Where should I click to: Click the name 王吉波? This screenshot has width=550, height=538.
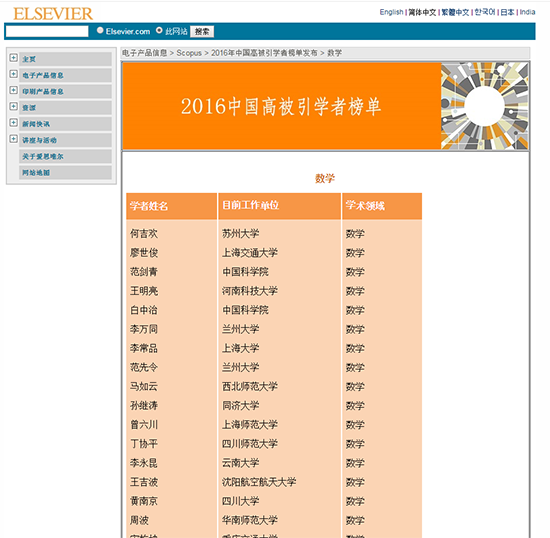click(x=144, y=482)
